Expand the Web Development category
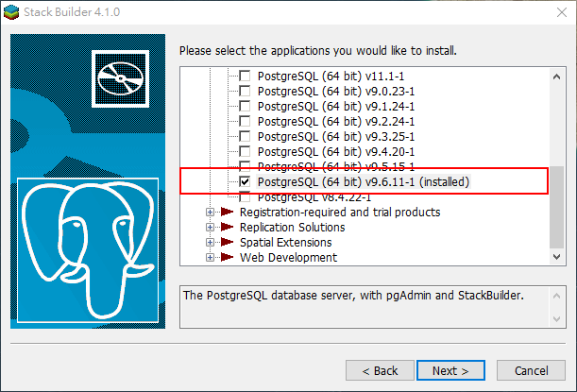The width and height of the screenshot is (577, 392). pyautogui.click(x=210, y=257)
